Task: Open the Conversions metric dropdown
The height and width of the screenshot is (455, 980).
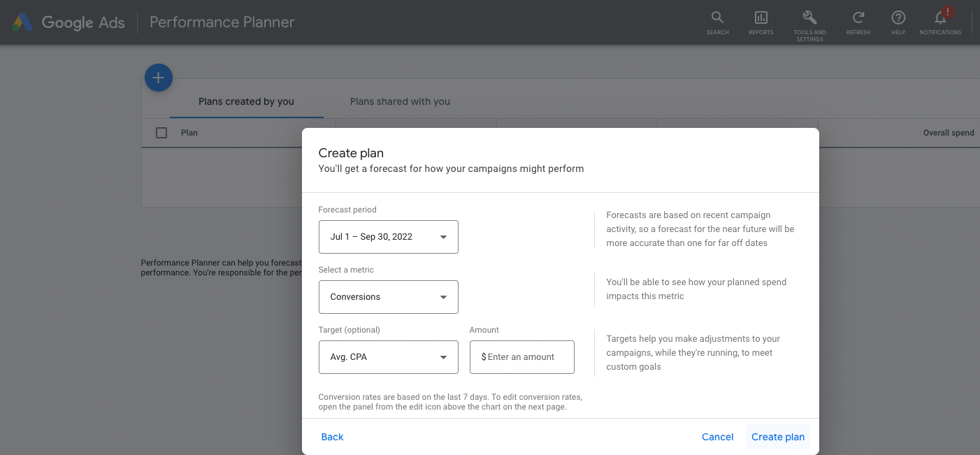Action: 389,297
